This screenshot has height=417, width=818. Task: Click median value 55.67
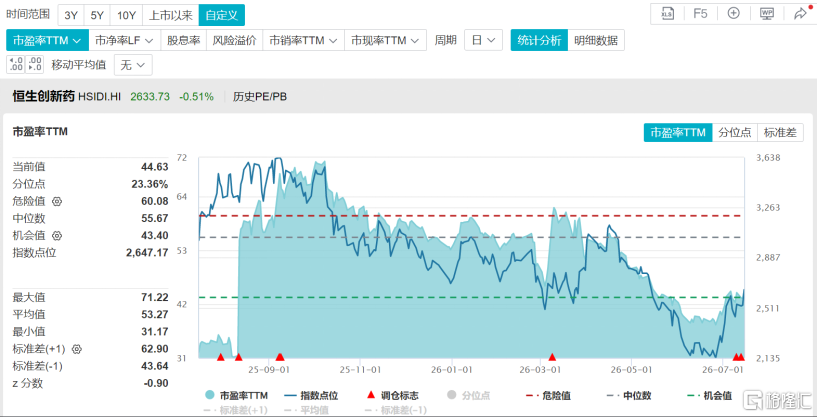click(x=154, y=219)
